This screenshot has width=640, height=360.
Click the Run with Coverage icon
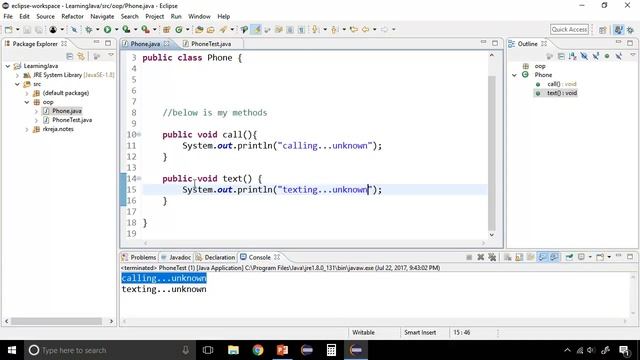(126, 29)
